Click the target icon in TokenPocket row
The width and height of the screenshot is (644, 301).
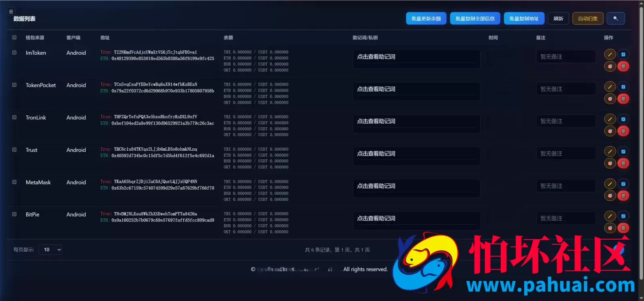(610, 99)
